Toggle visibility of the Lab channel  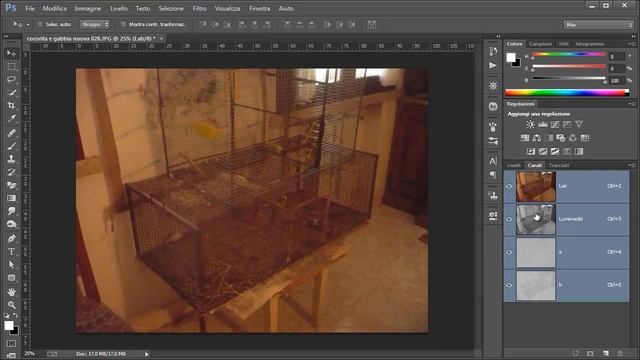tap(509, 186)
